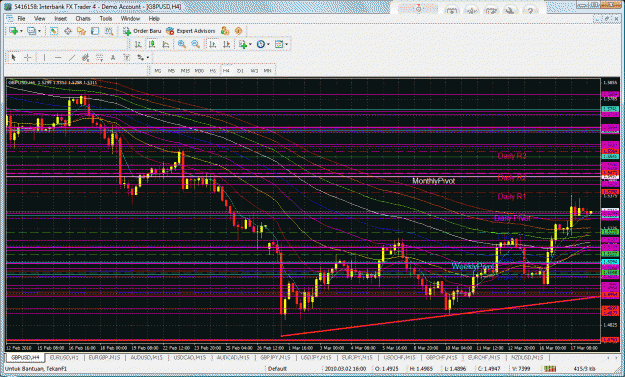Screen dimensions: 625x377
Task: Select the M5 timeframe button
Action: click(171, 71)
